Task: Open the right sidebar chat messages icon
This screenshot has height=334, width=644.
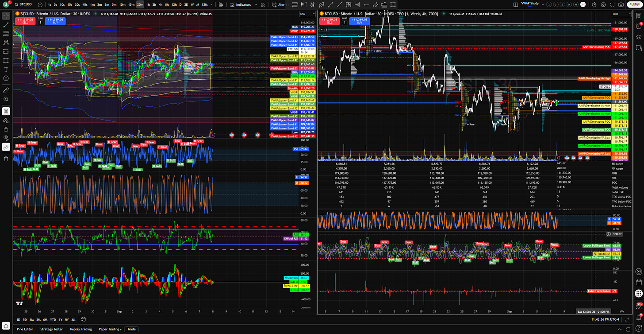Action: tap(639, 47)
